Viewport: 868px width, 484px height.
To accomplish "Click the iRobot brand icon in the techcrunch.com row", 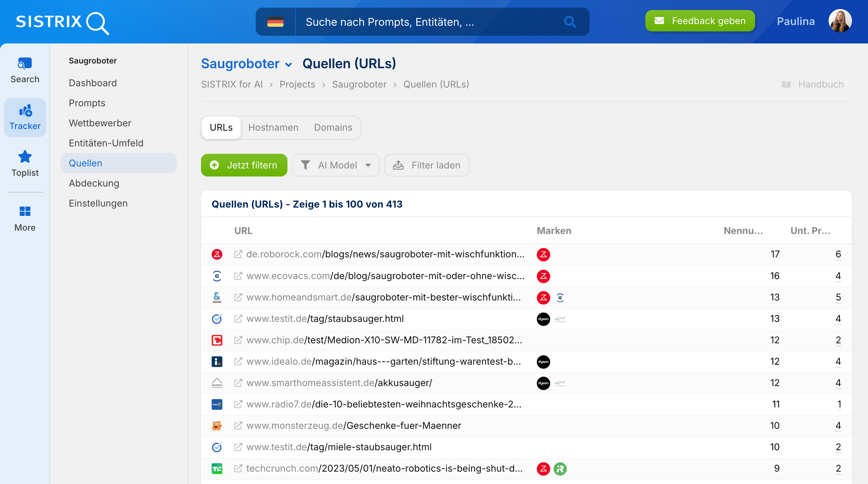I will (560, 469).
